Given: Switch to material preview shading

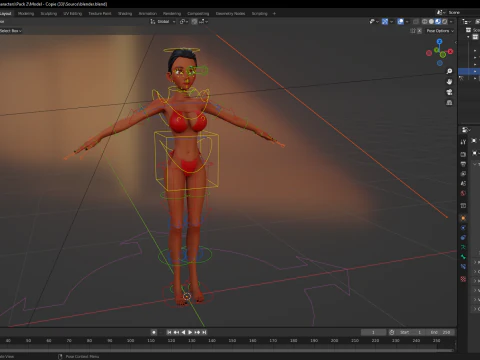Looking at the screenshot, I should pyautogui.click(x=438, y=22).
